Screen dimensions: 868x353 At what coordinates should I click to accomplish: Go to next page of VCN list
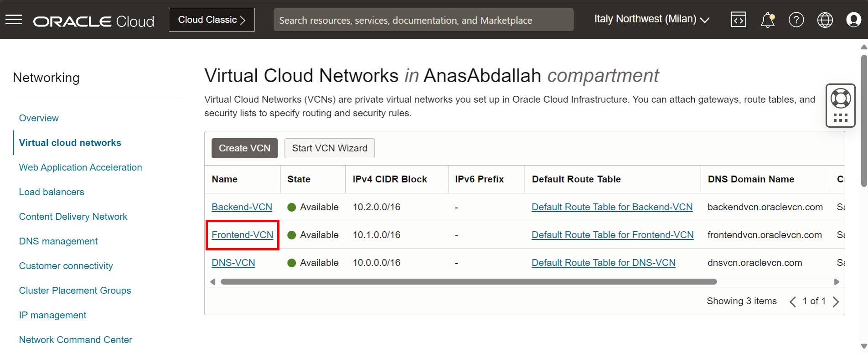coord(836,301)
